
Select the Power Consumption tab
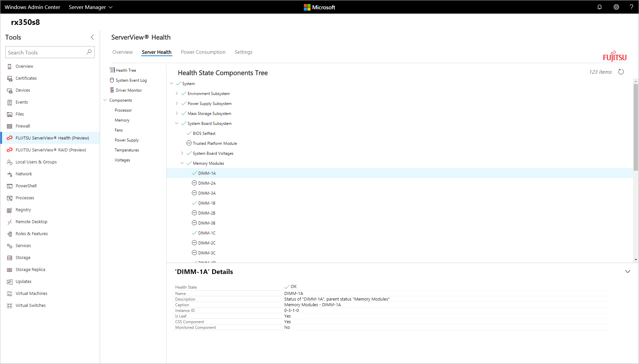pyautogui.click(x=203, y=52)
